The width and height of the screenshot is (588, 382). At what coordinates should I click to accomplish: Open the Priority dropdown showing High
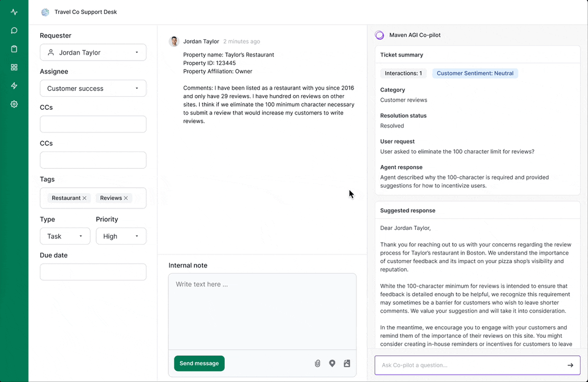[x=121, y=237]
